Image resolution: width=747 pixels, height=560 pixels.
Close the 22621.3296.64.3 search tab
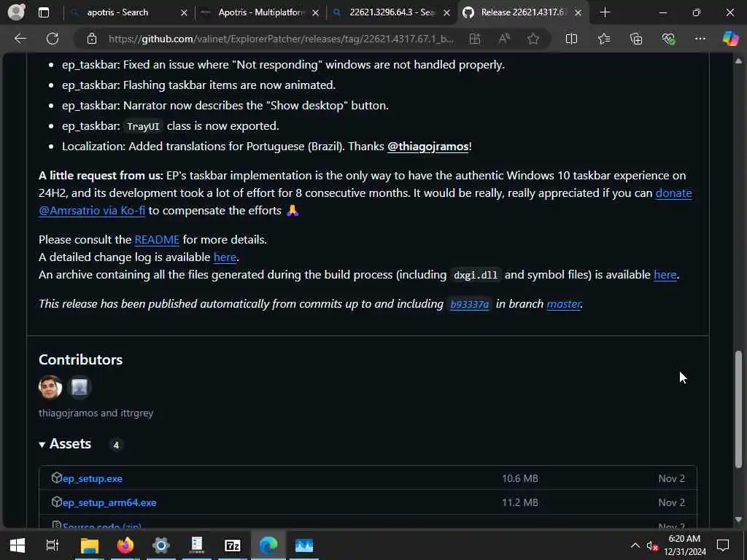(446, 13)
